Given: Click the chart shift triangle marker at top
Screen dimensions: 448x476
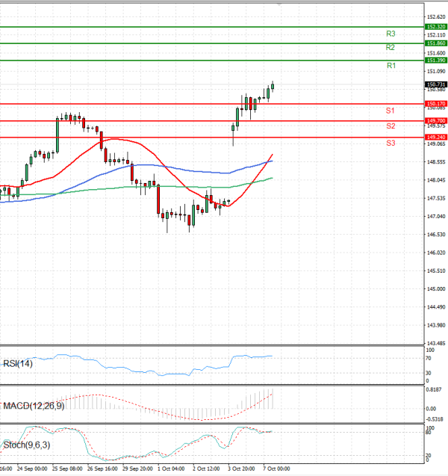Looking at the screenshot, I should click(280, 4).
